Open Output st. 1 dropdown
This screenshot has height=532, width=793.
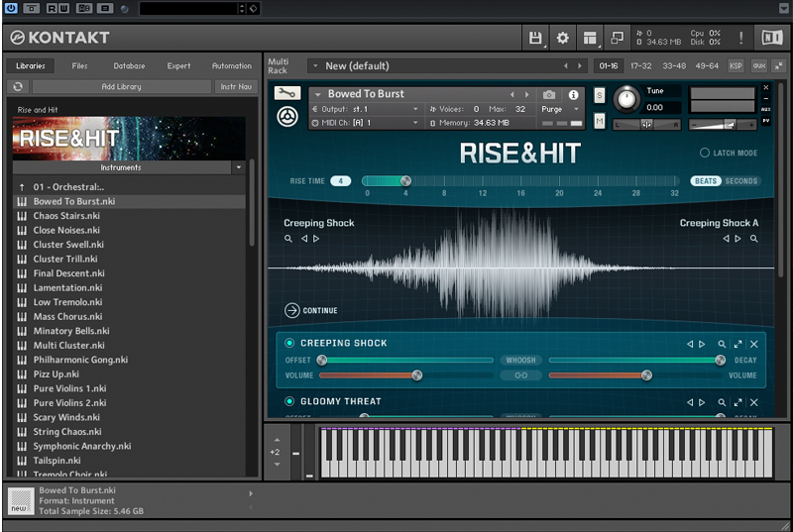(415, 109)
